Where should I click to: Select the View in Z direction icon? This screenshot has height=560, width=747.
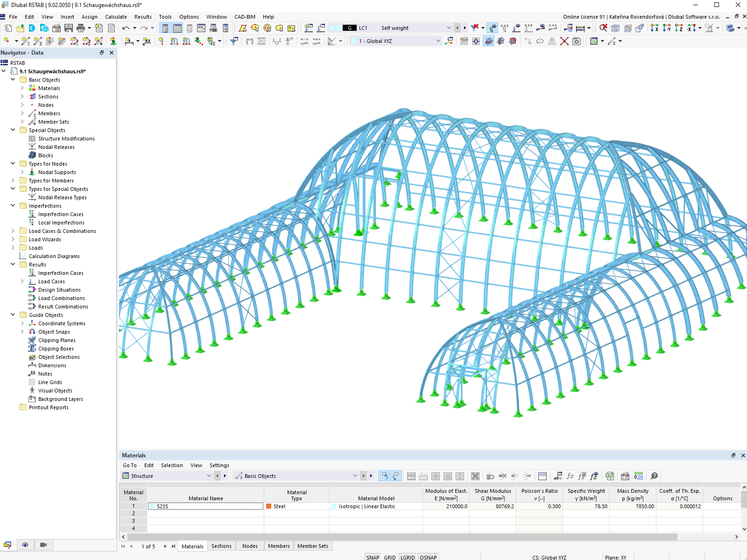(x=679, y=28)
